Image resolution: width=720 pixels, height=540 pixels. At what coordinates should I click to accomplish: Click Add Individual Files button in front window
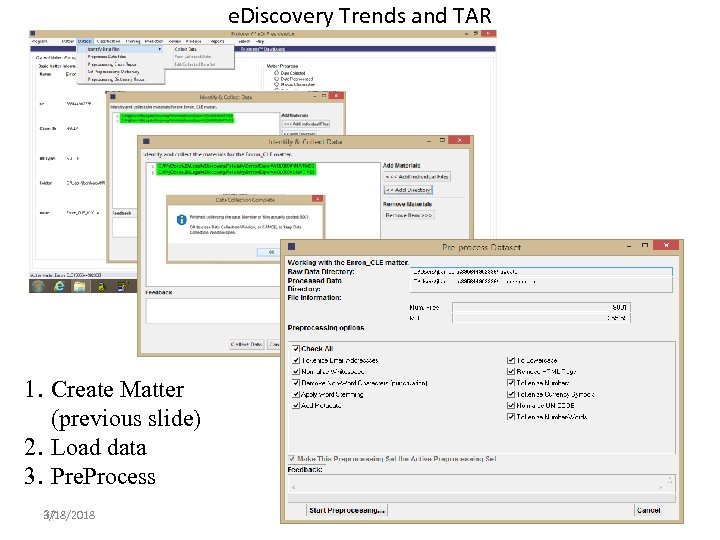click(x=417, y=176)
